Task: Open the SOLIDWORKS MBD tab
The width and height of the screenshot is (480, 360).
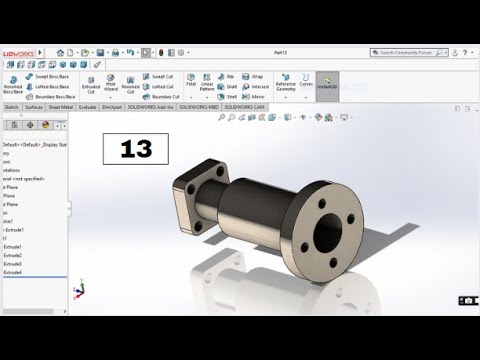Action: pos(199,107)
